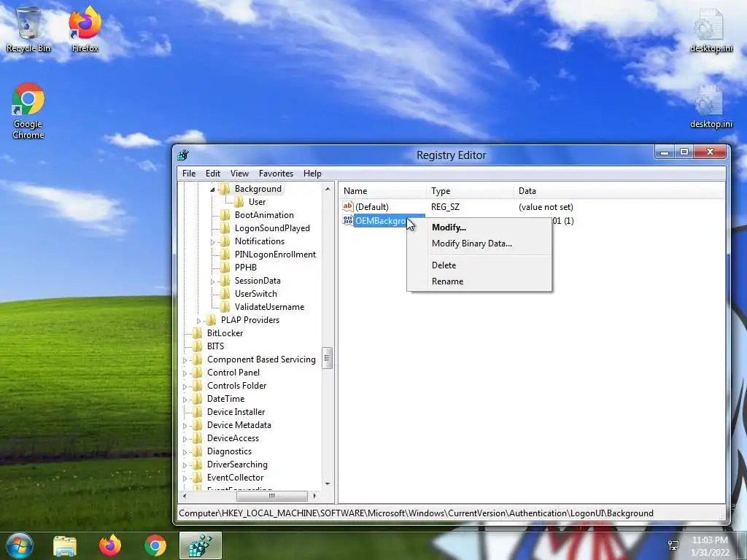The height and width of the screenshot is (560, 747).
Task: Open Firefox from the taskbar
Action: (x=110, y=545)
